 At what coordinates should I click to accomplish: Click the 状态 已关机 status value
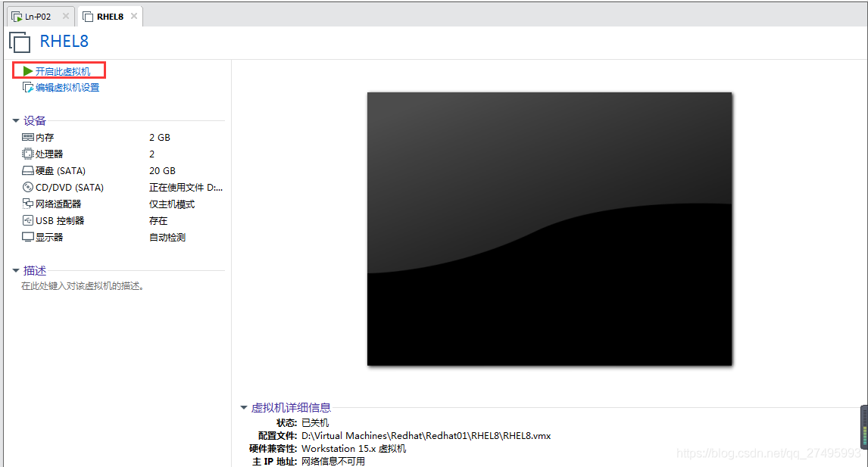[315, 423]
